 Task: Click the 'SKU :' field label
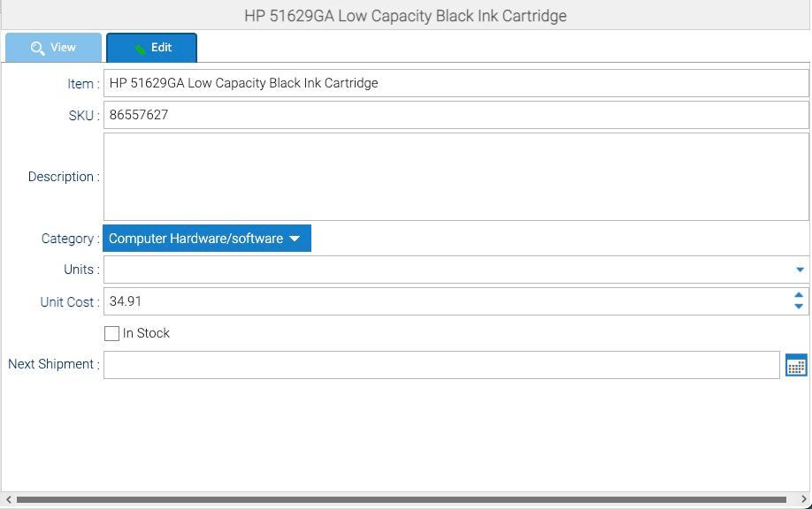pos(84,116)
